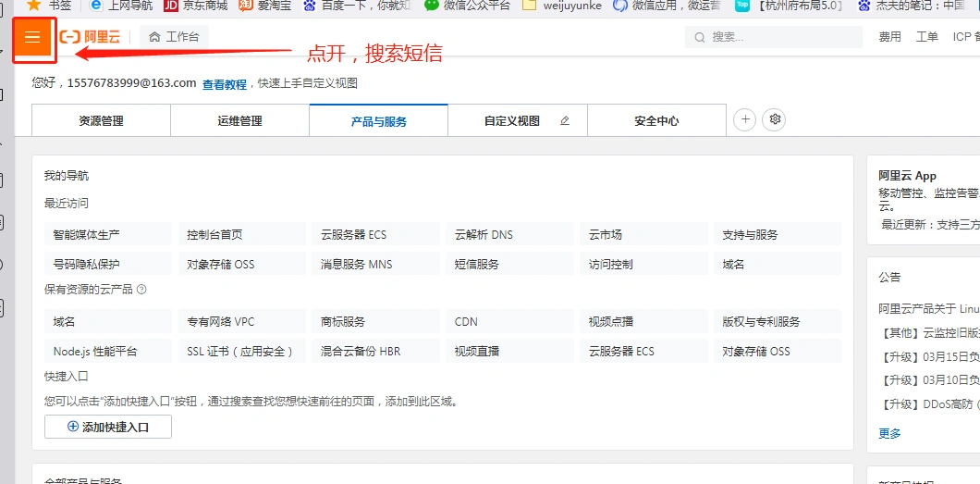This screenshot has width=980, height=484.
Task: Click help icon beside 保有资源的云产品
Action: [x=141, y=290]
